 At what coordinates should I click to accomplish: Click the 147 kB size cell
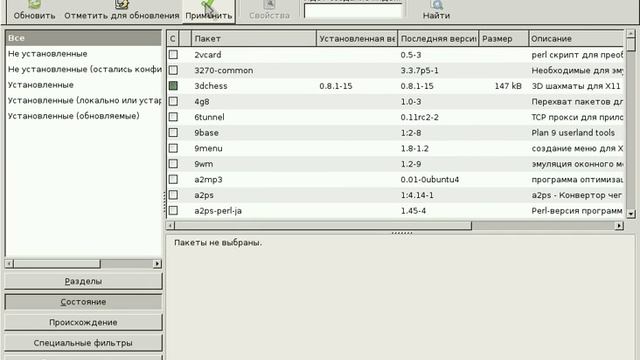point(508,86)
